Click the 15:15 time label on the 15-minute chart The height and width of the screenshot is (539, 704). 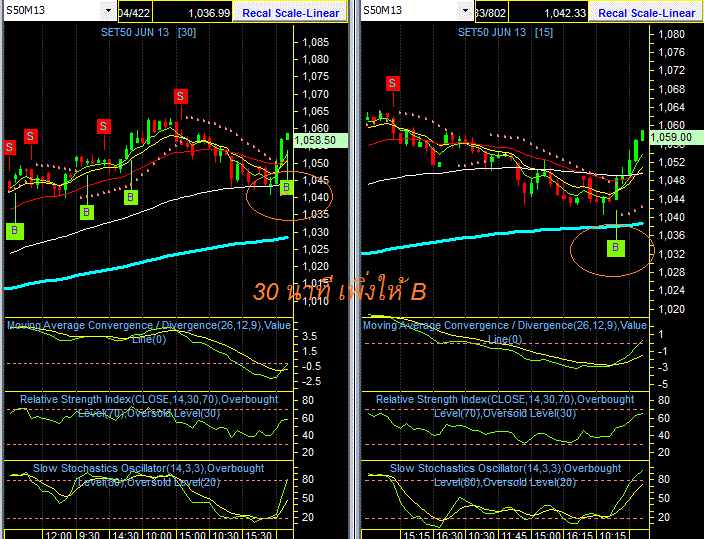[416, 535]
